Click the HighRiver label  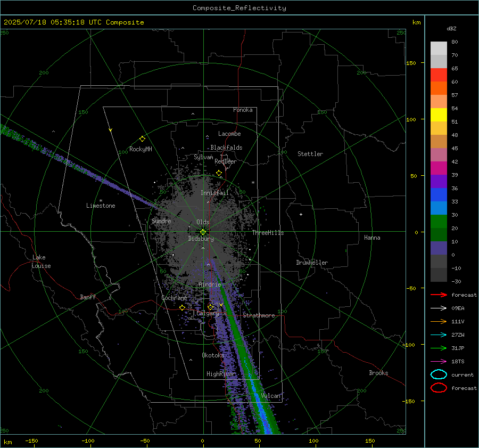tap(221, 374)
